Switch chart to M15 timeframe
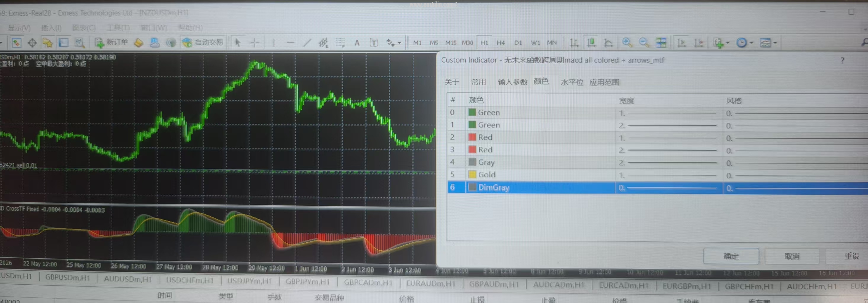Image resolution: width=868 pixels, height=303 pixels. coord(451,43)
